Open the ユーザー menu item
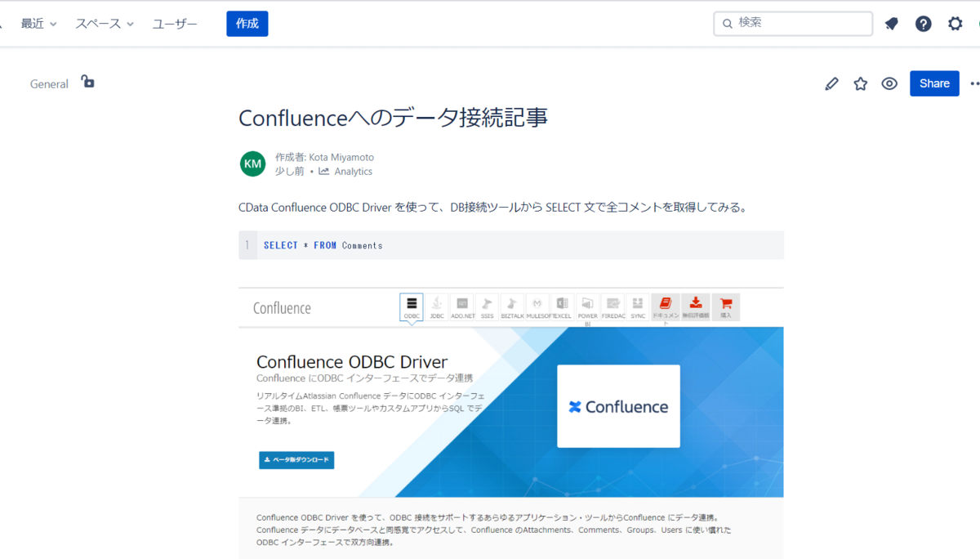The width and height of the screenshot is (980, 559). [175, 24]
